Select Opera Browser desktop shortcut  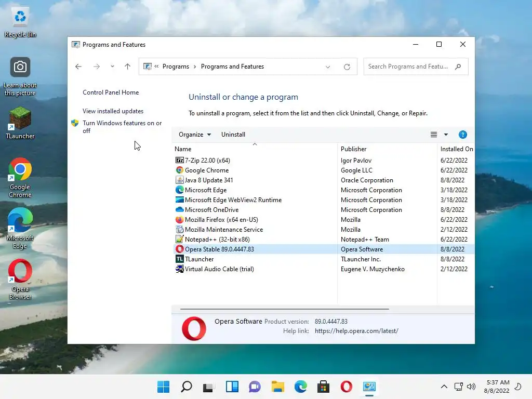tap(20, 280)
